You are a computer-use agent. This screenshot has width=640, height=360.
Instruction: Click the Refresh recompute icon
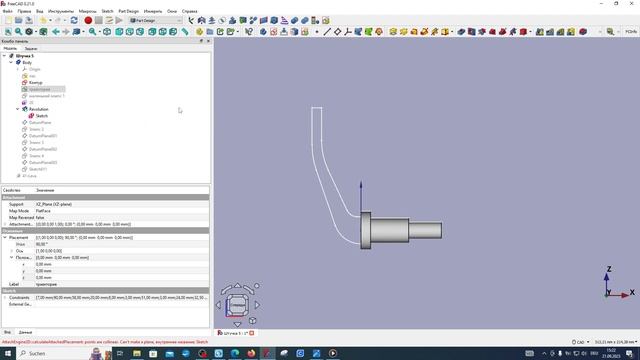click(74, 20)
